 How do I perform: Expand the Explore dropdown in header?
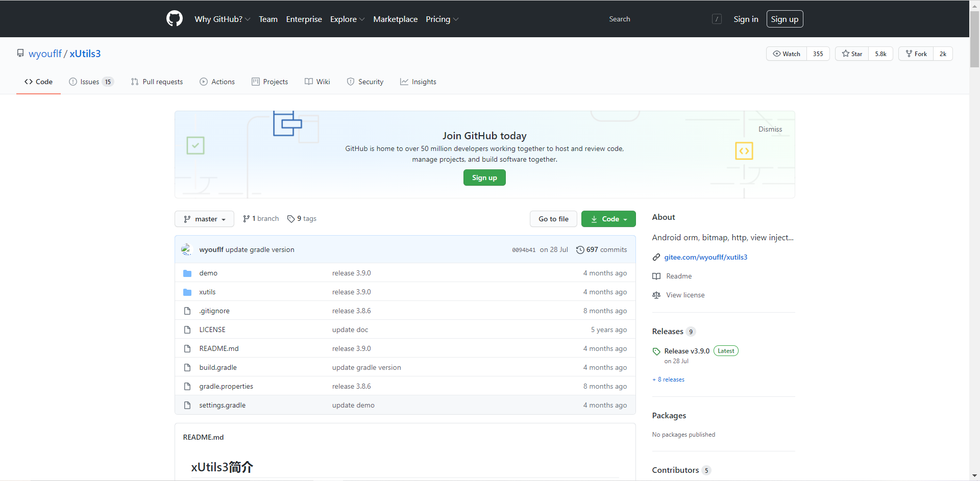click(347, 19)
